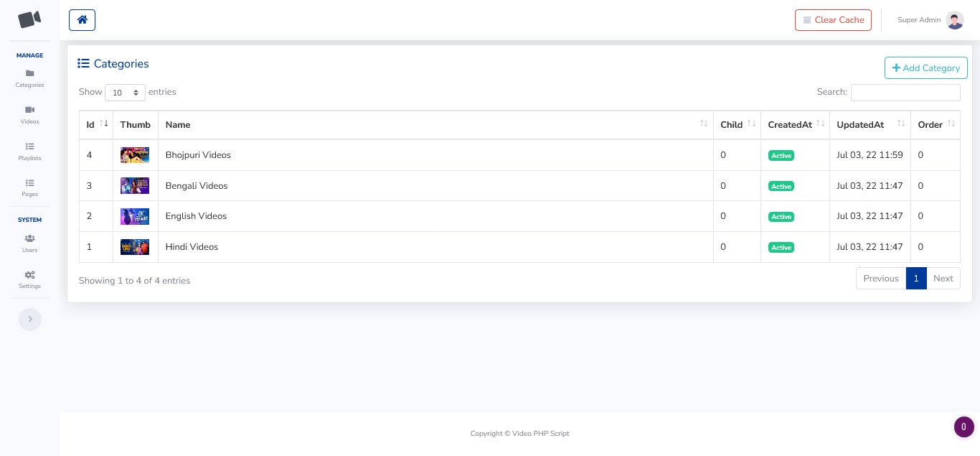Image resolution: width=980 pixels, height=456 pixels.
Task: Go to the Next page
Action: (x=943, y=279)
